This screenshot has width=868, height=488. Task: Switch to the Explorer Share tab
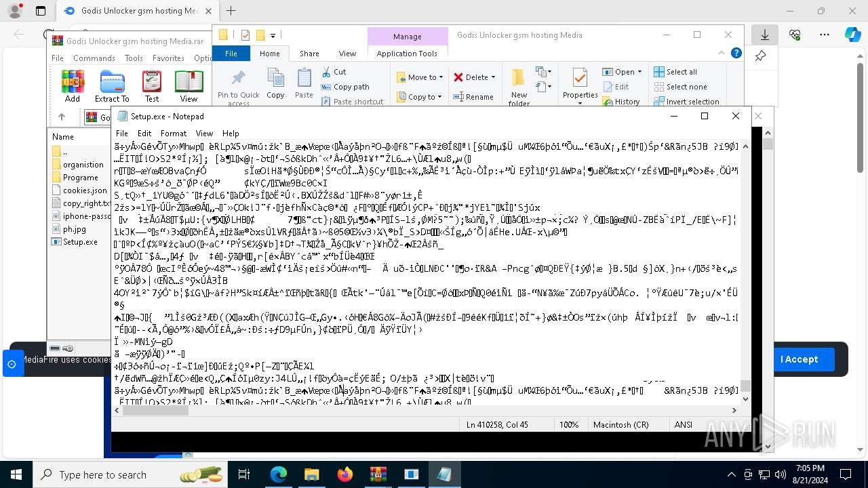309,54
